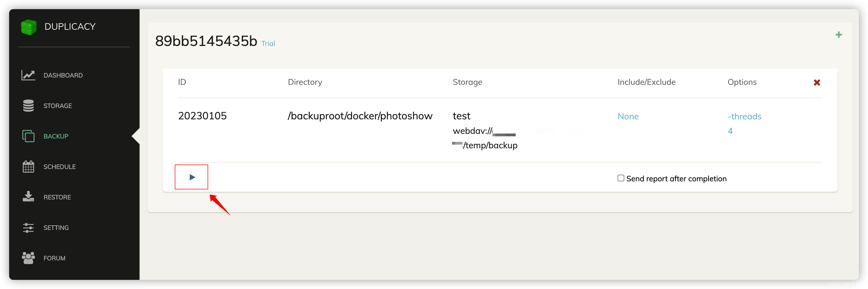Screen dimensions: 868x289
Task: Go to RESTORE menu item
Action: pyautogui.click(x=57, y=197)
